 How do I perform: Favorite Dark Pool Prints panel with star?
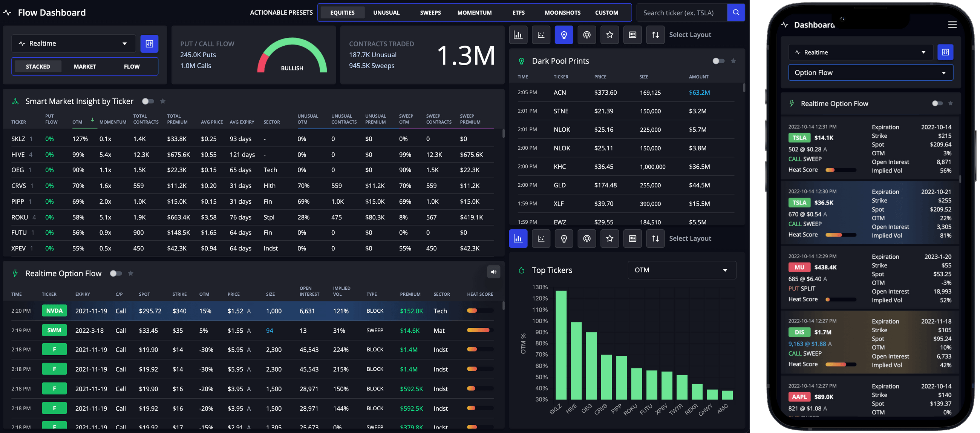coord(733,61)
